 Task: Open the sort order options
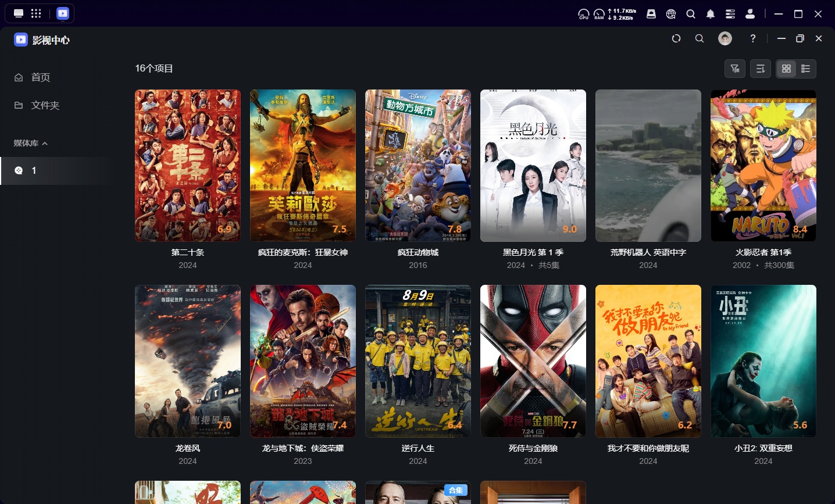pyautogui.click(x=761, y=69)
